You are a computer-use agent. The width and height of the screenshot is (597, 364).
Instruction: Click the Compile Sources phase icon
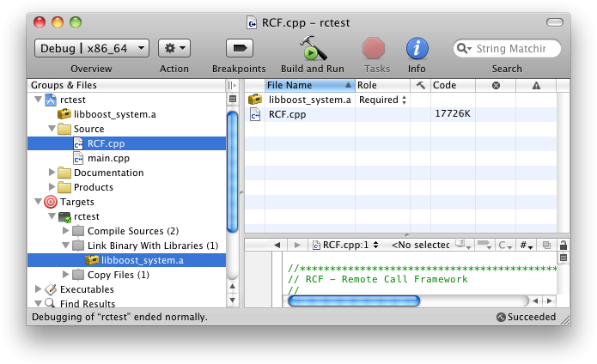tap(78, 231)
